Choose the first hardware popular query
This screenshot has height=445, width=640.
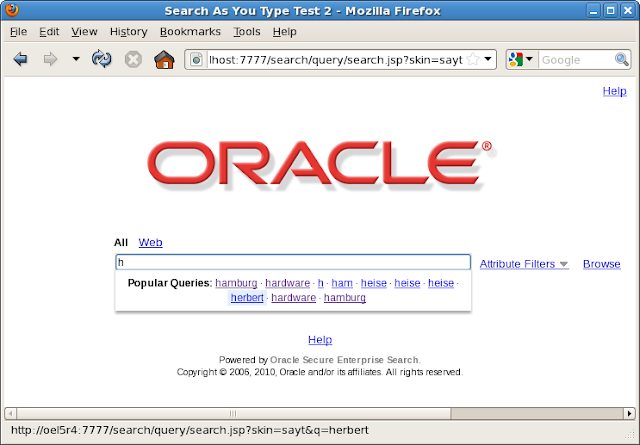[288, 283]
